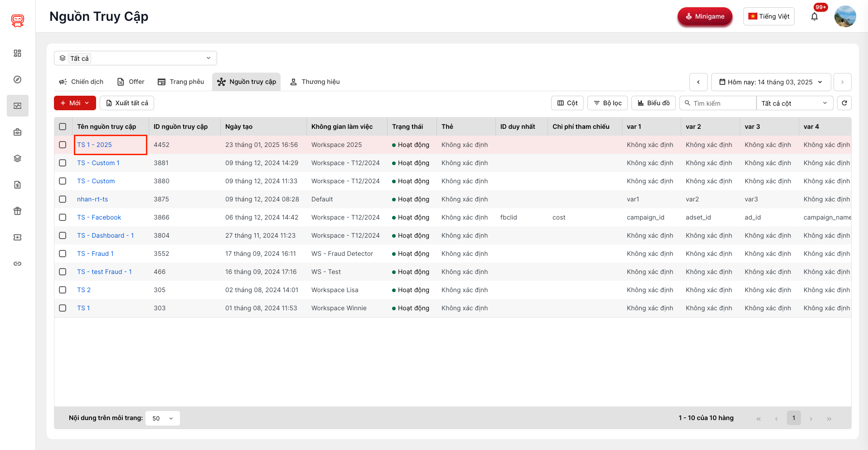Go to previous date with left arrow

[x=698, y=82]
